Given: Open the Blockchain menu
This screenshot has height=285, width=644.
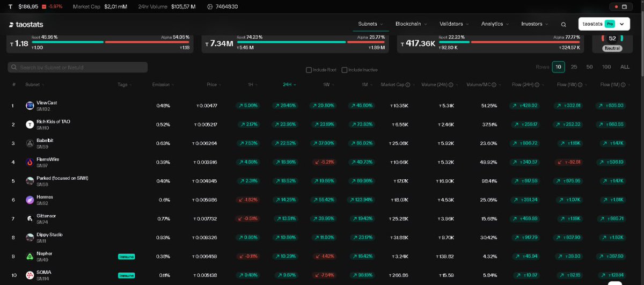Looking at the screenshot, I should click(x=410, y=24).
